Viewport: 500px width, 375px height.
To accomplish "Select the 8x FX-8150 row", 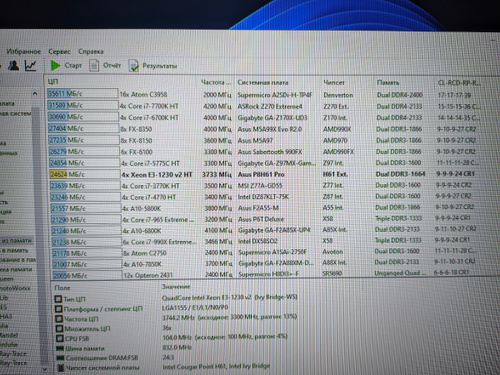I will [263, 140].
